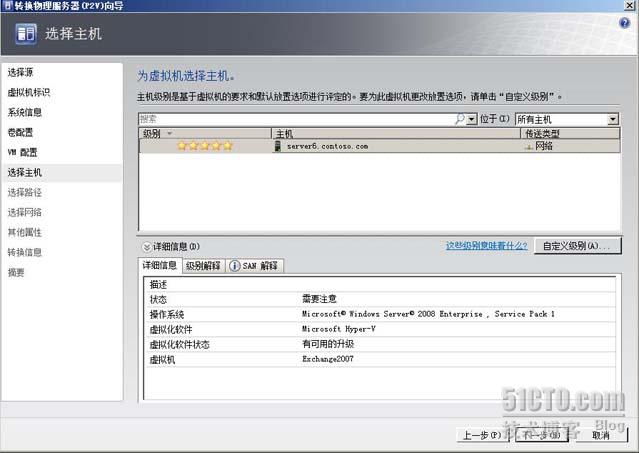
Task: Close the P2V wizard window
Action: pyautogui.click(x=630, y=5)
